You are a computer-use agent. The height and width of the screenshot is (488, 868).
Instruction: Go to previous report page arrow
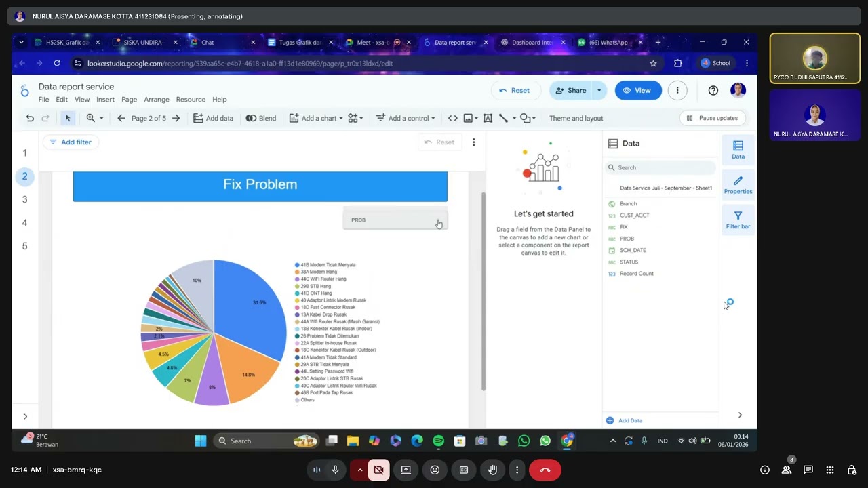[121, 118]
